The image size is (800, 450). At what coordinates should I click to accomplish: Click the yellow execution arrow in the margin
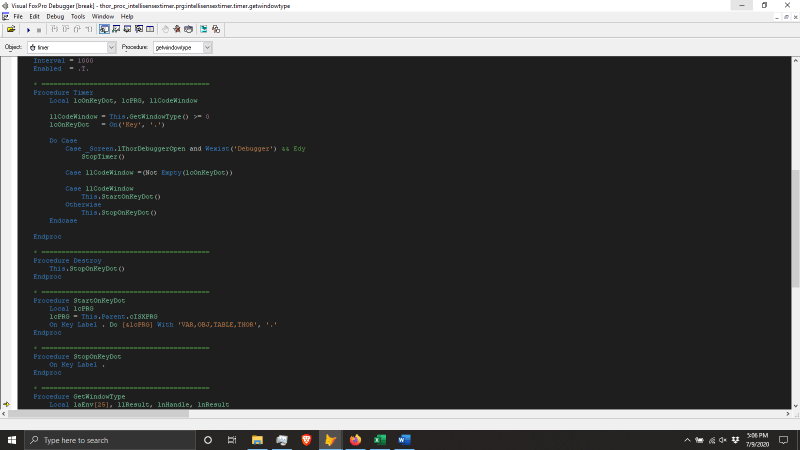[x=6, y=404]
